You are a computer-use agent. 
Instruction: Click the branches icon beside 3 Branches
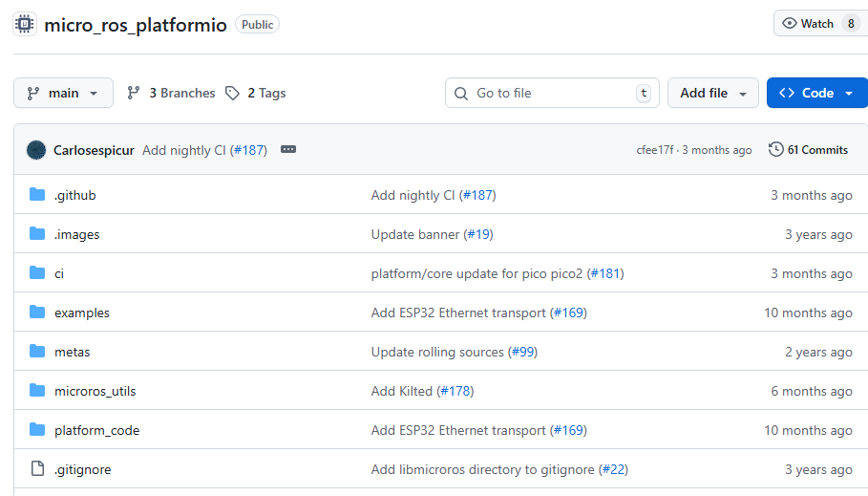134,93
